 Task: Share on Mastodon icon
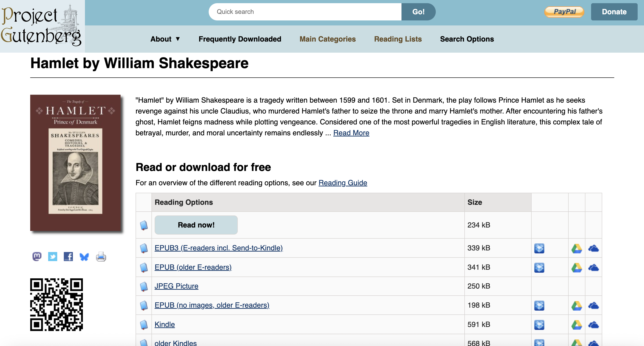pyautogui.click(x=37, y=257)
